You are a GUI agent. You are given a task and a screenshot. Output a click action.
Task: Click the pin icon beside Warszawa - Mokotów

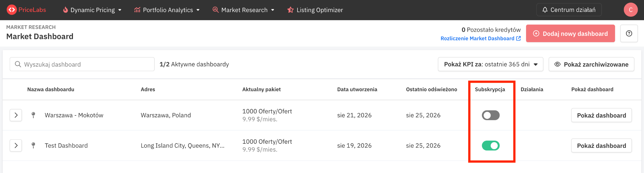33,115
